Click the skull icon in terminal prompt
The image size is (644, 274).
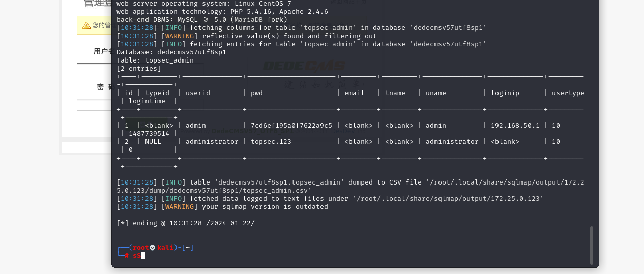(x=152, y=248)
